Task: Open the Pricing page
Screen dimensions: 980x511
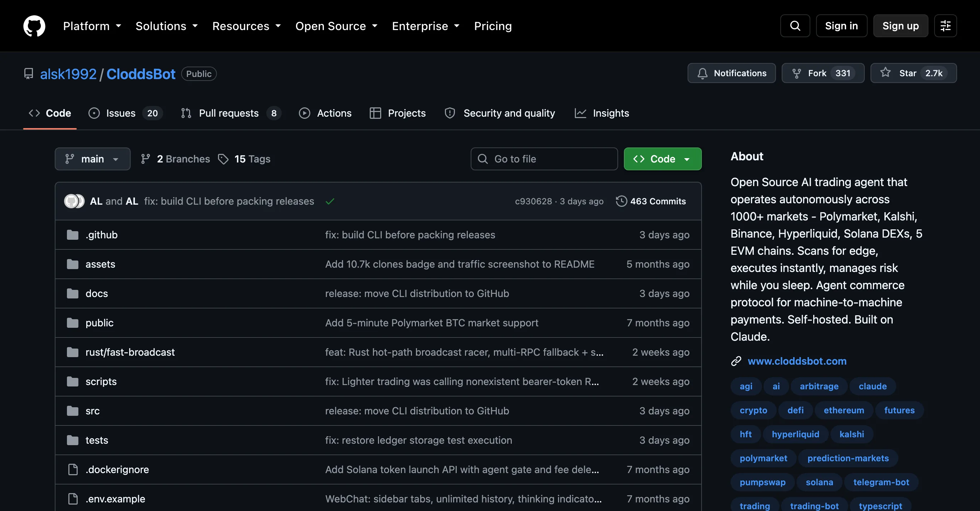Action: 493,26
